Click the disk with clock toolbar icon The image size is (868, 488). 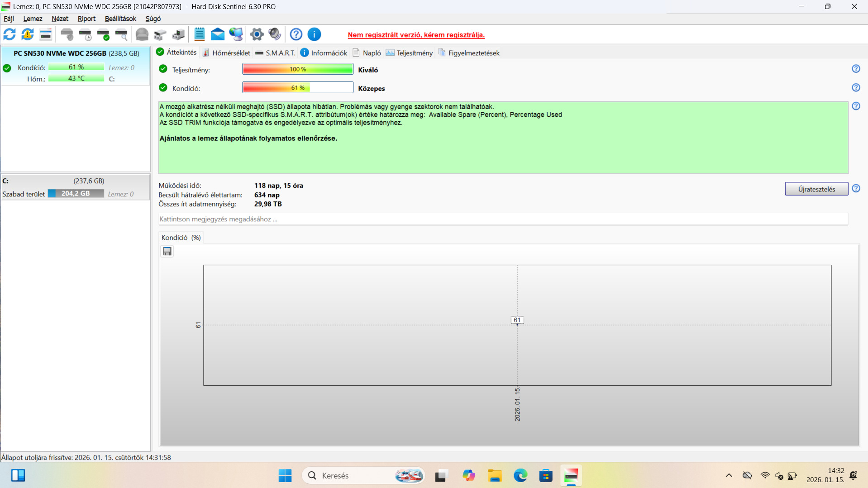[85, 34]
